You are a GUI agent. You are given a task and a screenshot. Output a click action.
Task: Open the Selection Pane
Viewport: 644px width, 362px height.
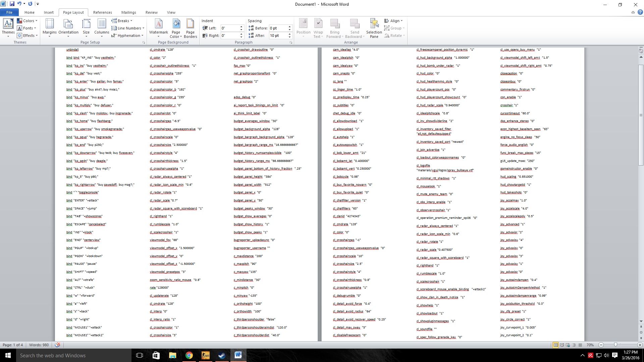click(x=374, y=28)
